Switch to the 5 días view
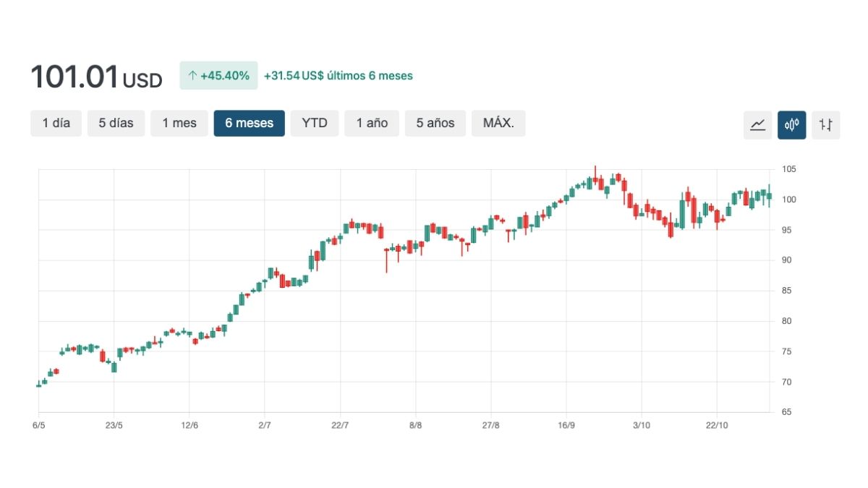The width and height of the screenshot is (868, 488). pyautogui.click(x=115, y=123)
